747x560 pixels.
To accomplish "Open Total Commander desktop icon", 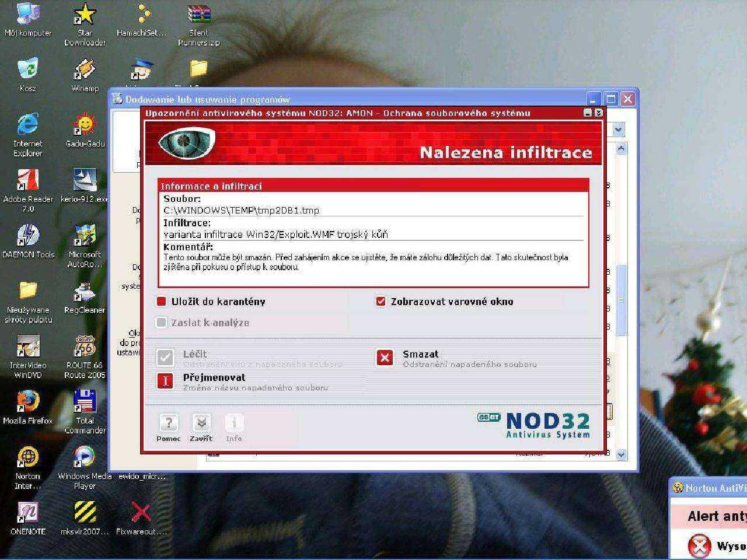I will pos(85,412).
